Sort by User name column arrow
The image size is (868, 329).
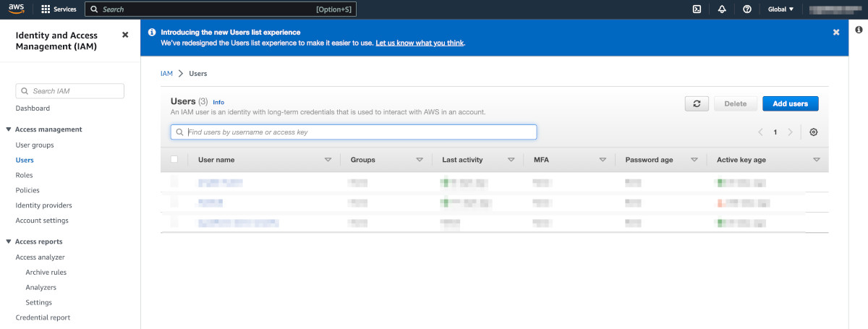pyautogui.click(x=328, y=160)
